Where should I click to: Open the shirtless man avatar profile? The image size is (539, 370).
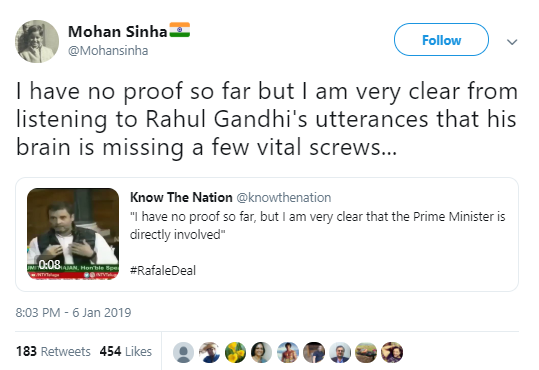288,352
